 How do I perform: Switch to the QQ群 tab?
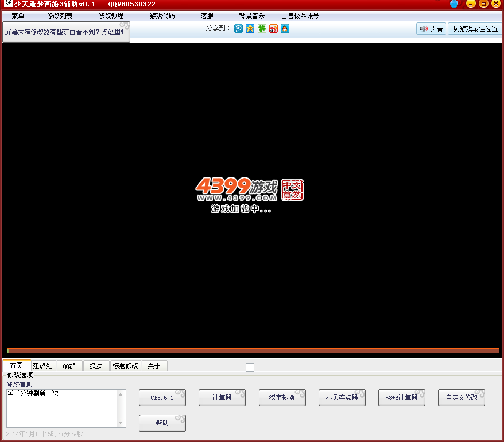pos(69,366)
